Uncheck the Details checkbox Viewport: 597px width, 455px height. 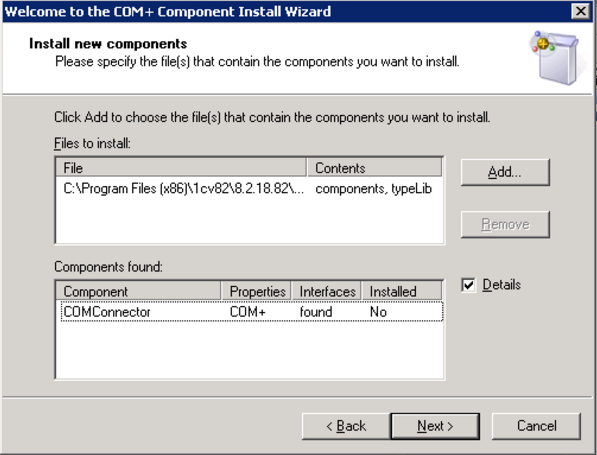(x=468, y=285)
